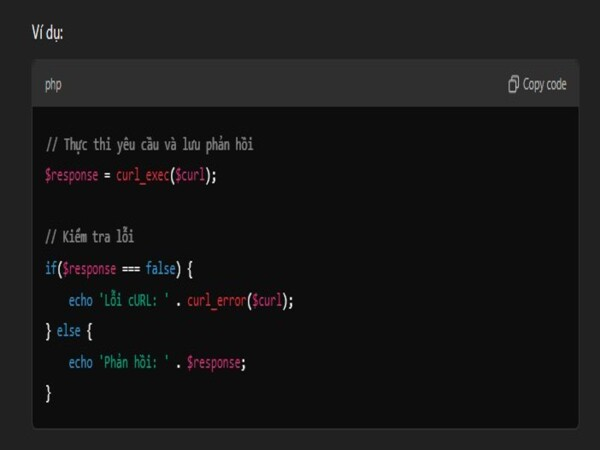This screenshot has height=450, width=600.
Task: Click the comment 'Thực thi yêu cầu' line
Action: [x=150, y=145]
